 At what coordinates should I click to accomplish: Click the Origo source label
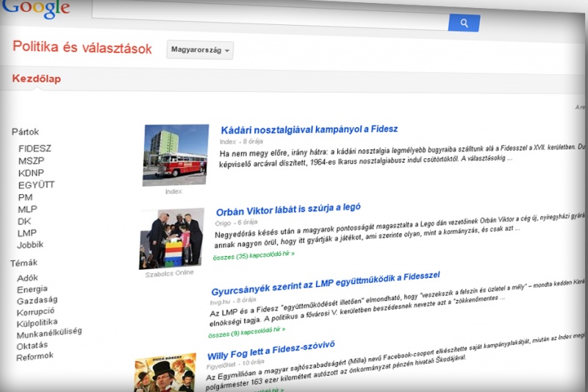(x=223, y=223)
